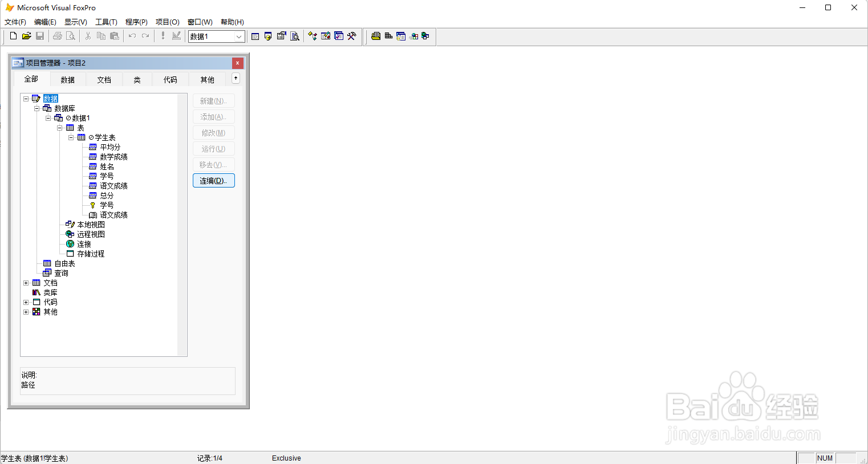Click the Save diskette toolbar icon
This screenshot has height=464, width=868.
coord(40,36)
